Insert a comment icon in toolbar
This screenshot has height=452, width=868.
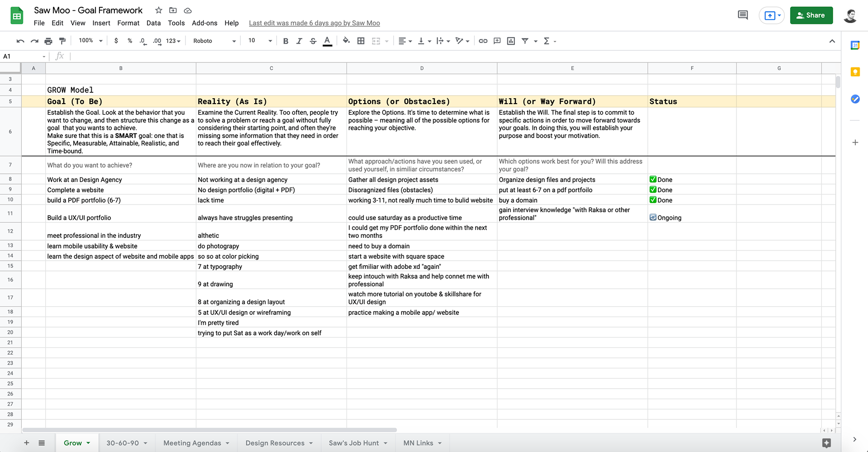point(497,41)
